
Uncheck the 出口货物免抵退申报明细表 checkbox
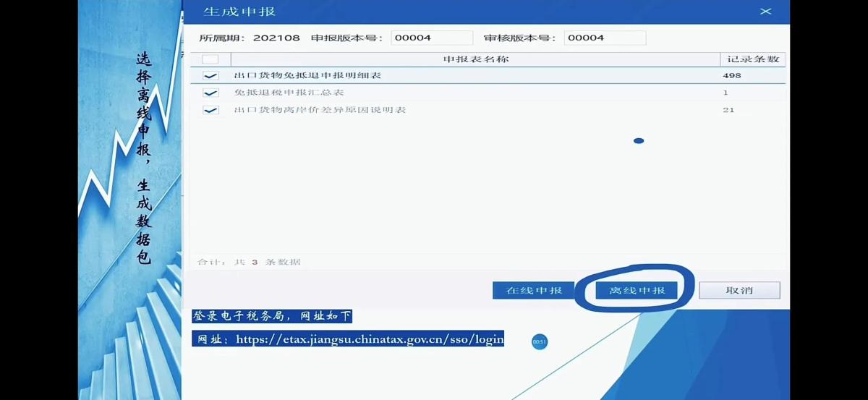pos(210,76)
